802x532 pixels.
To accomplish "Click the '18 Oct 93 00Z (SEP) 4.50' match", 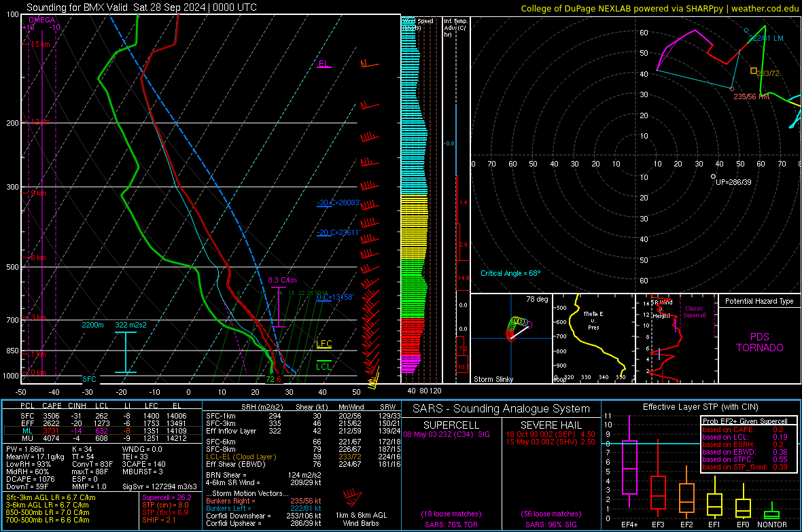I will [x=551, y=434].
